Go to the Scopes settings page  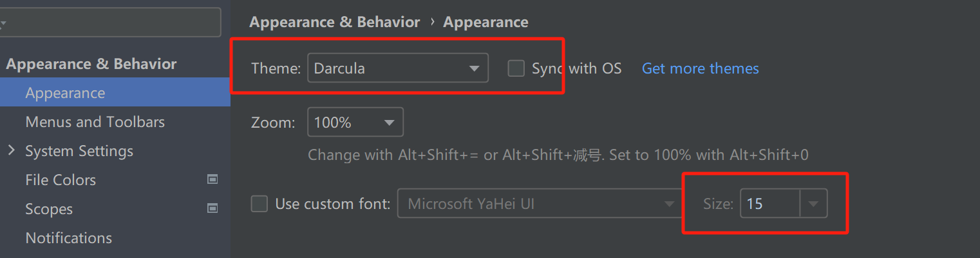tap(49, 209)
